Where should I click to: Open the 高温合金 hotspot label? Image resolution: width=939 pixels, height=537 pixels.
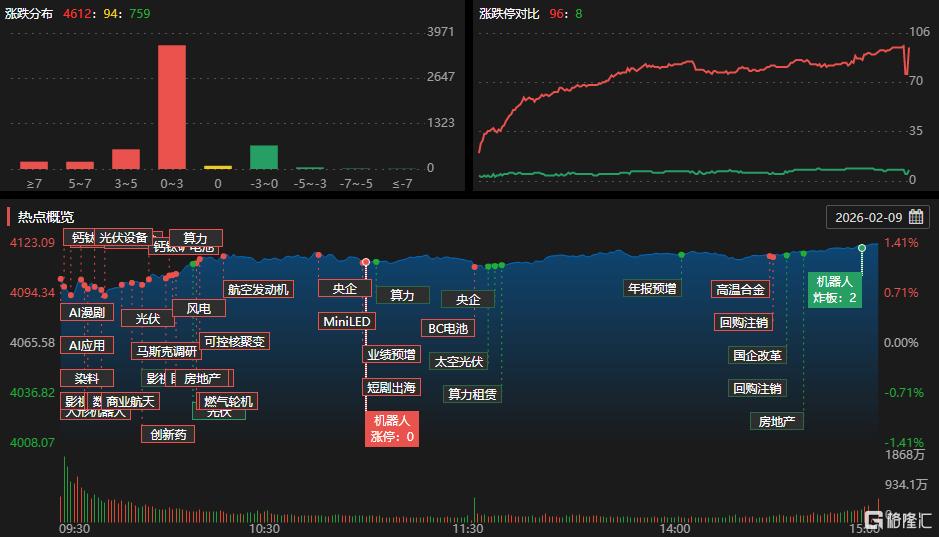tap(741, 289)
